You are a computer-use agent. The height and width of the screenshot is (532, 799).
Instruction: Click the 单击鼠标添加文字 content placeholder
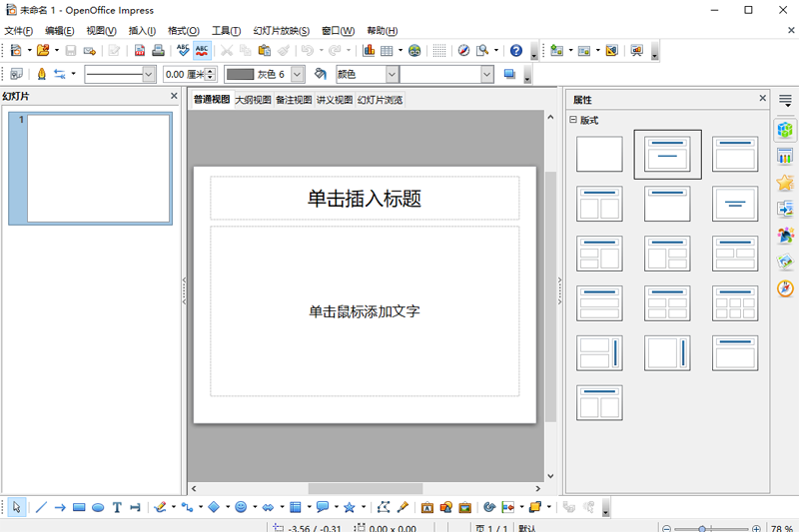[x=365, y=311]
